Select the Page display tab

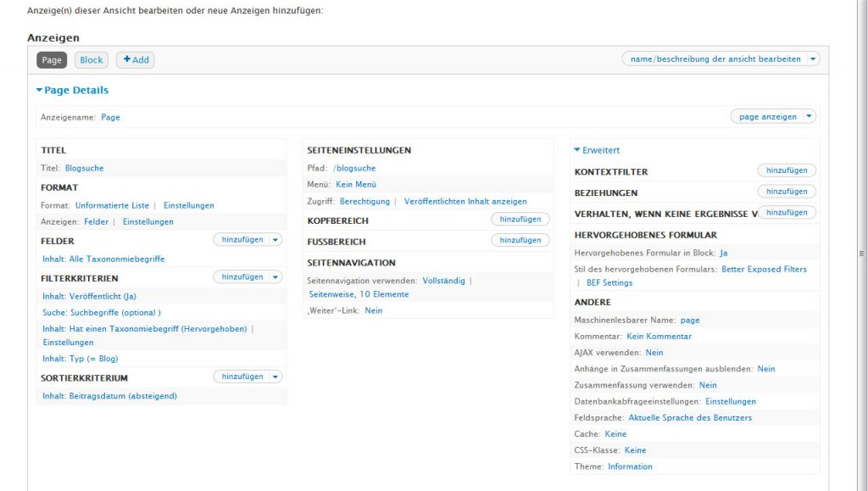[52, 60]
